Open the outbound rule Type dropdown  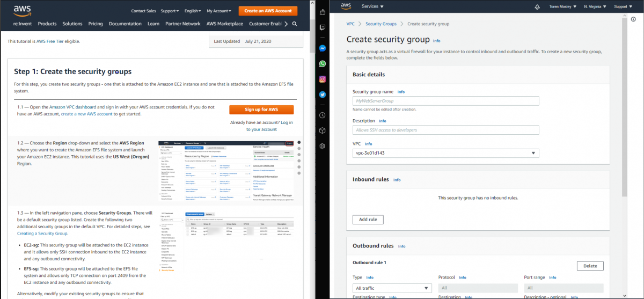click(x=392, y=288)
